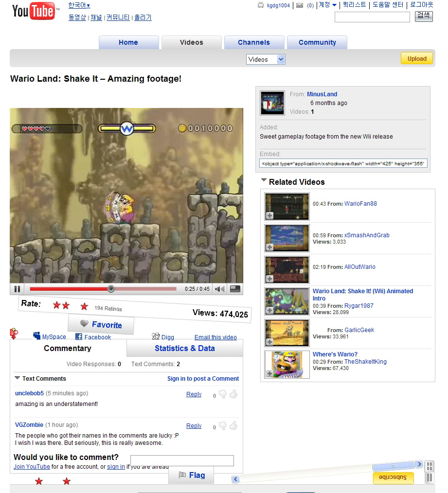Viewport: 448px width, 493px height.
Task: Reply to unclebob5's comment
Action: 194,394
